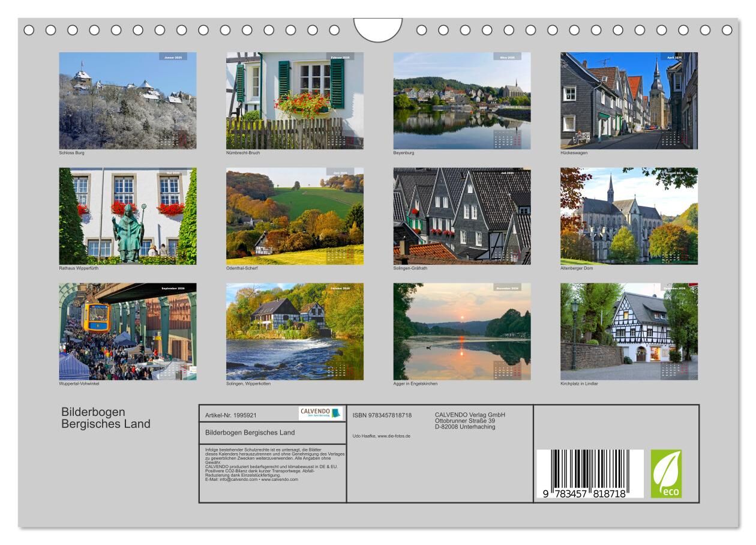Select the Agger in Engelskirchen sunset photo

tap(461, 331)
